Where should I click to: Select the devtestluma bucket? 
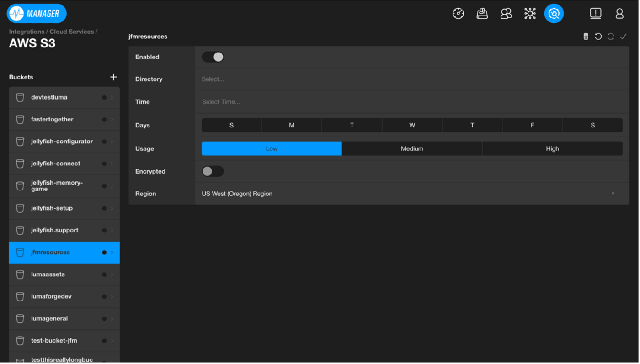(49, 97)
